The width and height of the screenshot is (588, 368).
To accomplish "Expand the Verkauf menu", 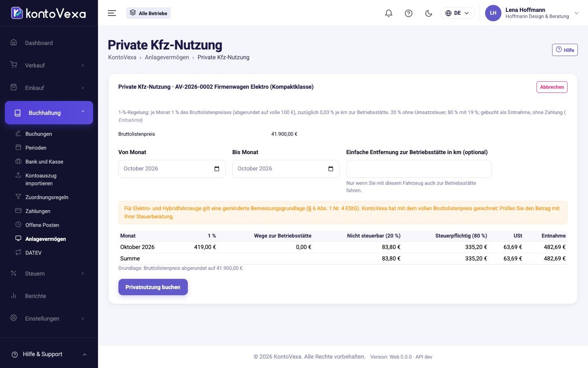I will [x=49, y=65].
